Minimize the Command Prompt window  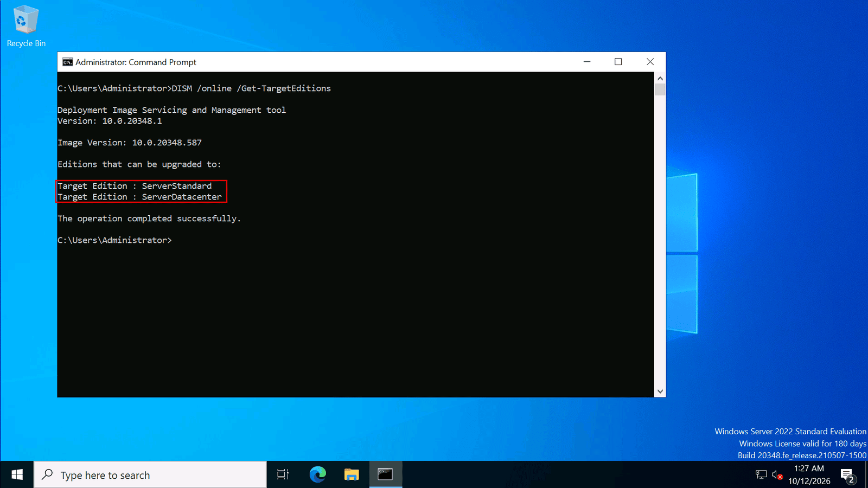click(587, 62)
